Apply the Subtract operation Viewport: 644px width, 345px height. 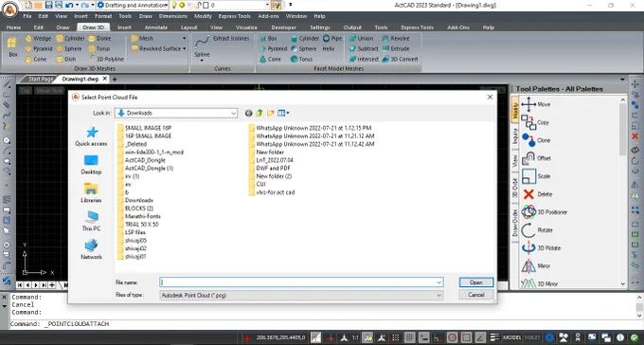[364, 48]
